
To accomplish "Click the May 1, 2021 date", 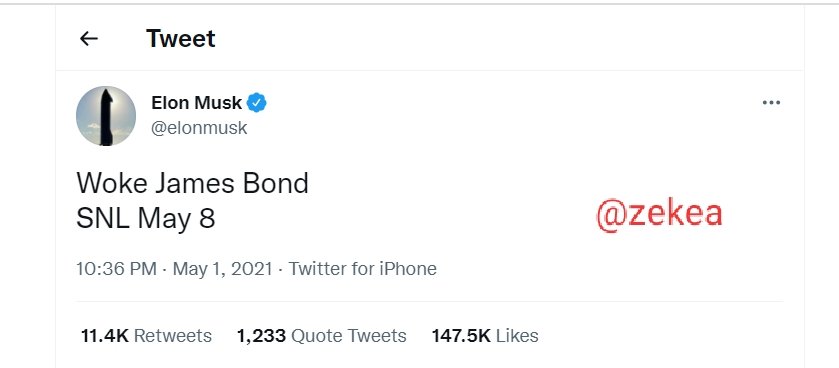I will click(x=223, y=269).
